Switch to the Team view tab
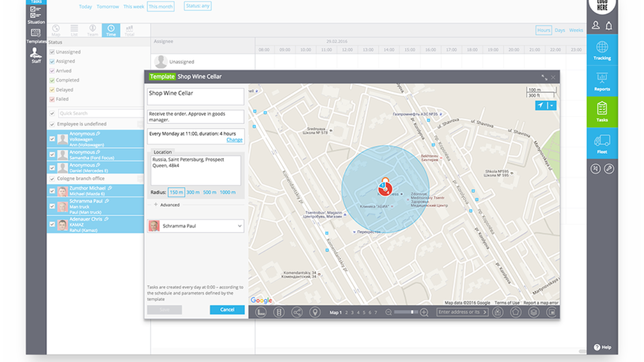Viewport: 644px width, 362px height. (93, 30)
